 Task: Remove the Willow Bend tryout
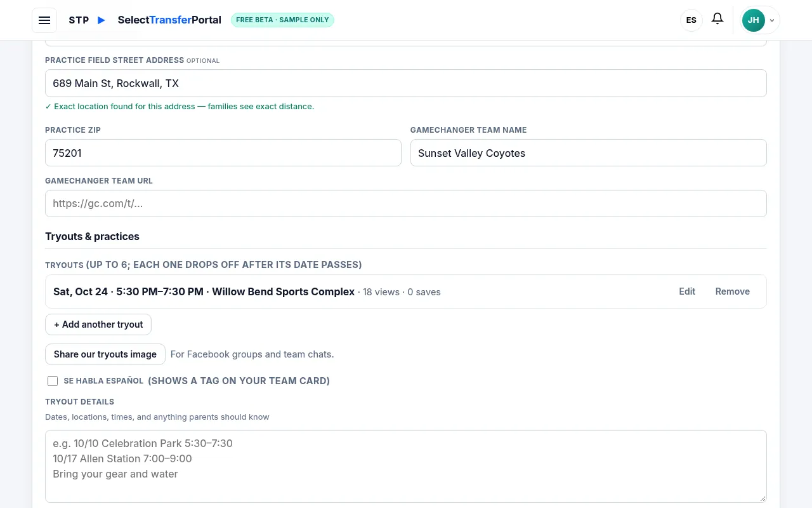pyautogui.click(x=733, y=291)
